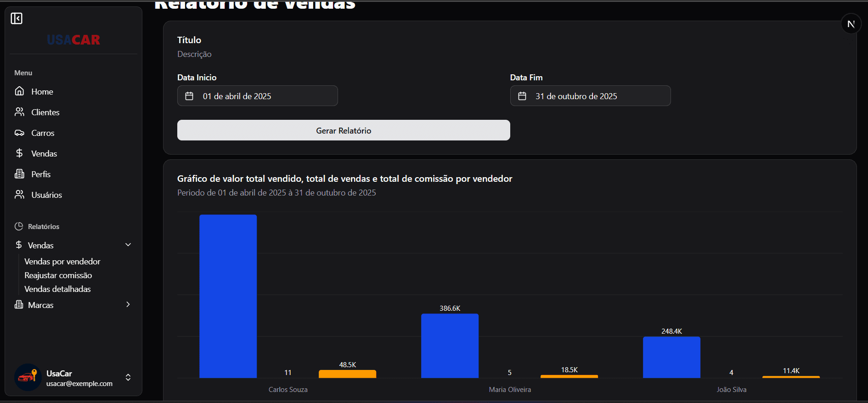Screen dimensions: 868x403
Task: Open Reajustar comissão page
Action: tap(58, 275)
